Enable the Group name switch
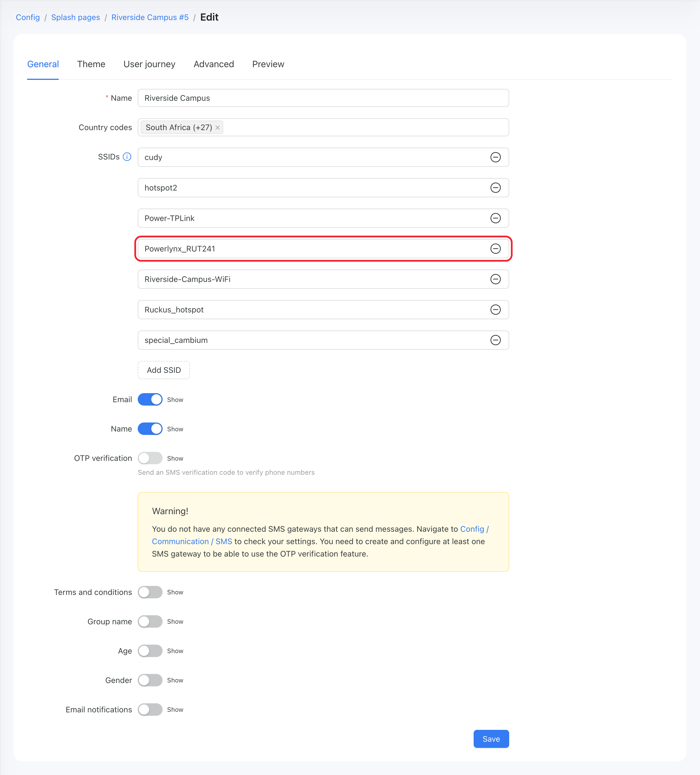700x775 pixels. click(x=150, y=622)
